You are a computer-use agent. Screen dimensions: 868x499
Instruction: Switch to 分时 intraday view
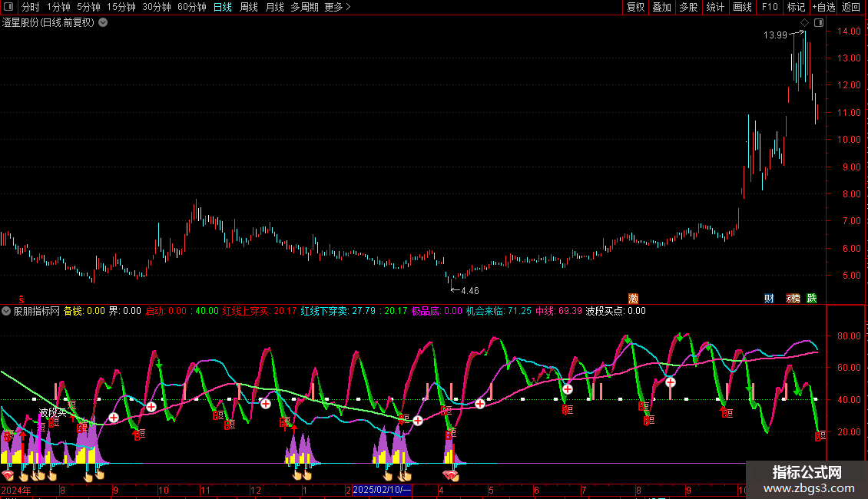pyautogui.click(x=30, y=8)
